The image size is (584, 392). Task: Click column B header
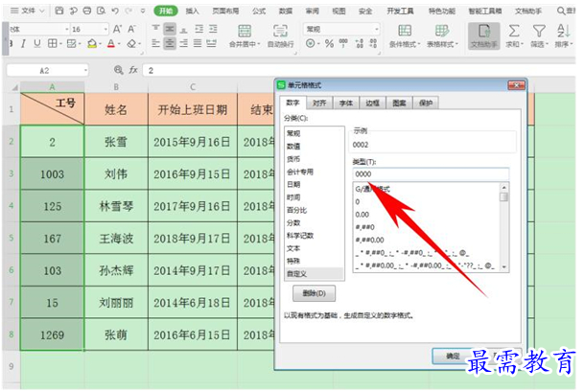[x=116, y=87]
